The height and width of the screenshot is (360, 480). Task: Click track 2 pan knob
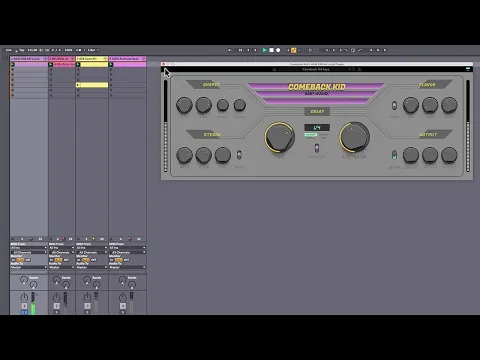[x=56, y=297]
